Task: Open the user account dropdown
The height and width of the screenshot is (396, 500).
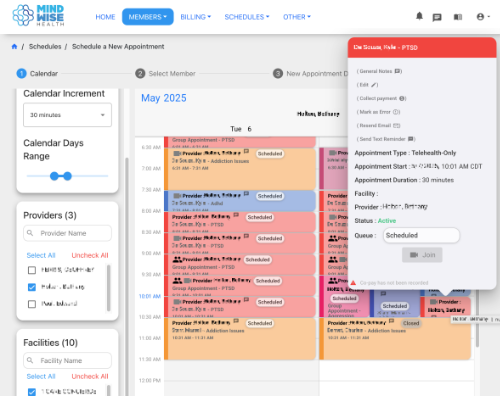Action: 483,17
